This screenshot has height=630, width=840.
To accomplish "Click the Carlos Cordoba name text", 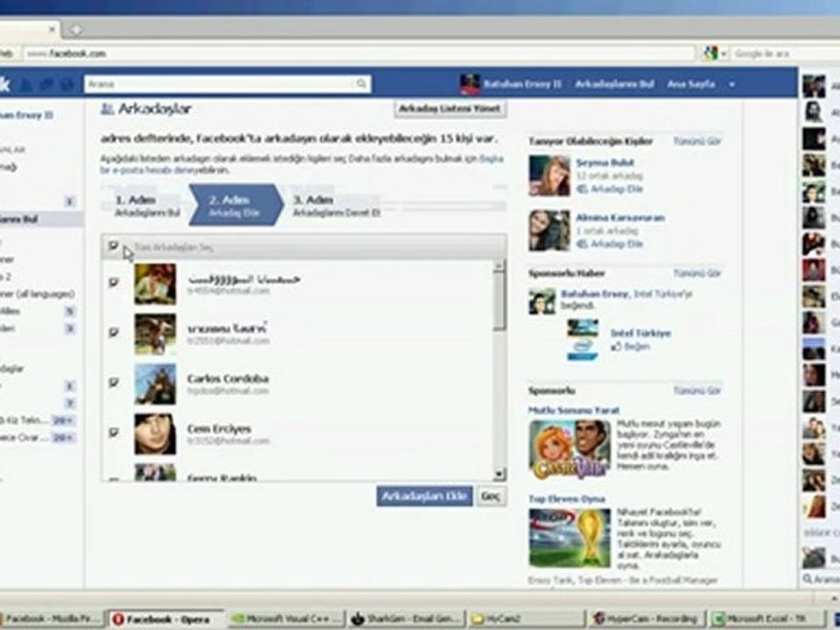I will (227, 379).
